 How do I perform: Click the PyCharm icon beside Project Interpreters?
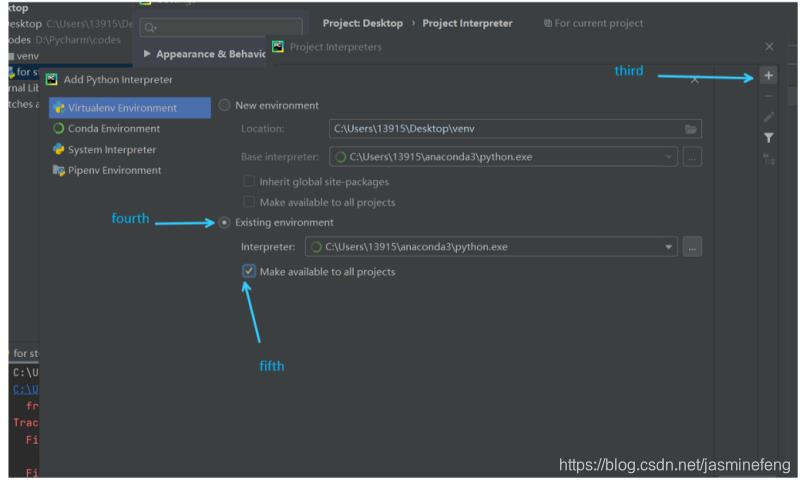[278, 47]
